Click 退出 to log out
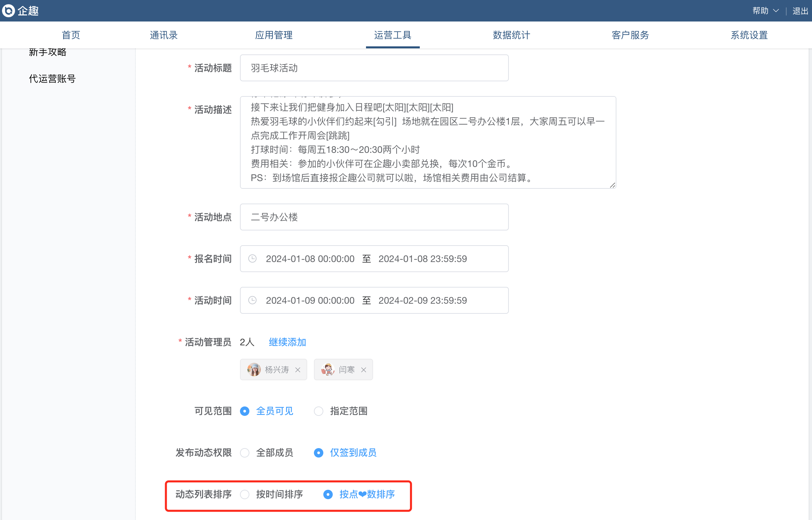Viewport: 812px width, 520px height. pos(800,11)
